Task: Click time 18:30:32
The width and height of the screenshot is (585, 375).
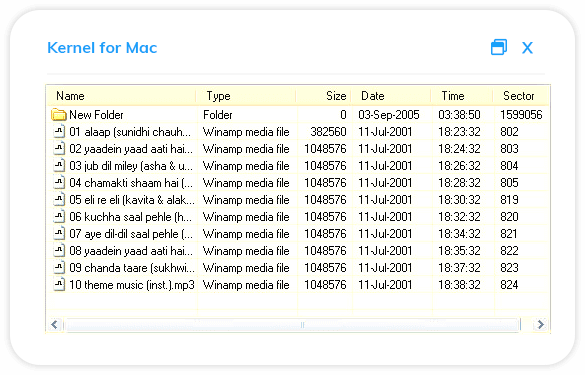Action: [x=459, y=200]
